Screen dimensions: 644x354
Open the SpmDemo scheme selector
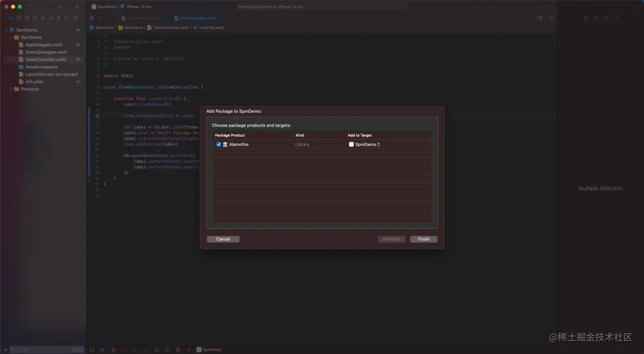(x=104, y=7)
